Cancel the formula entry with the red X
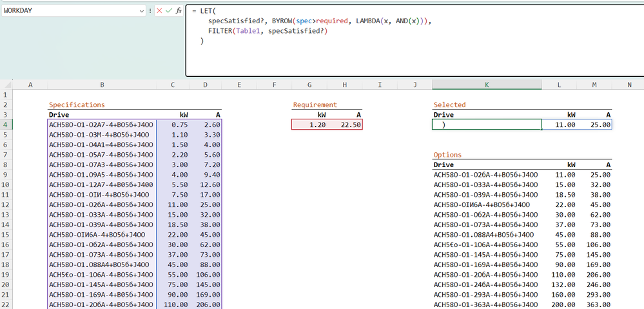Viewport: 644px width, 309px height. pyautogui.click(x=159, y=11)
